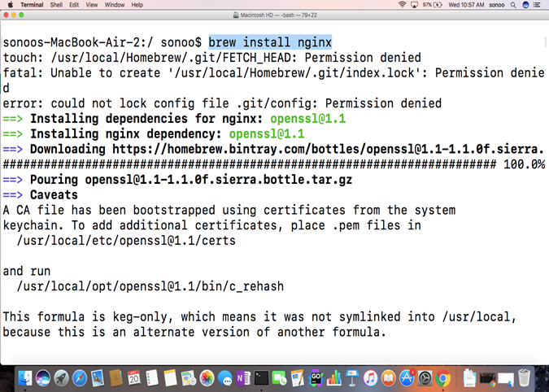
Task: Click the Wed 10:57 AM clock
Action: click(466, 5)
